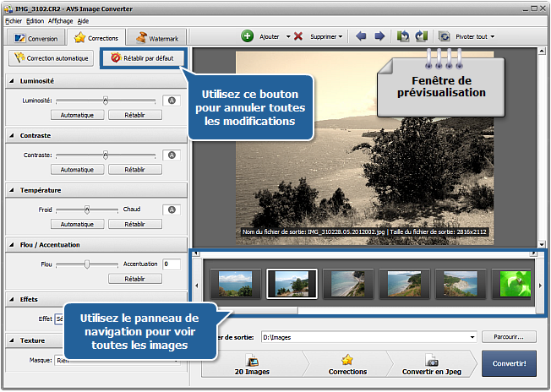The height and width of the screenshot is (392, 551).
Task: Open the Fichier menu
Action: (x=14, y=20)
